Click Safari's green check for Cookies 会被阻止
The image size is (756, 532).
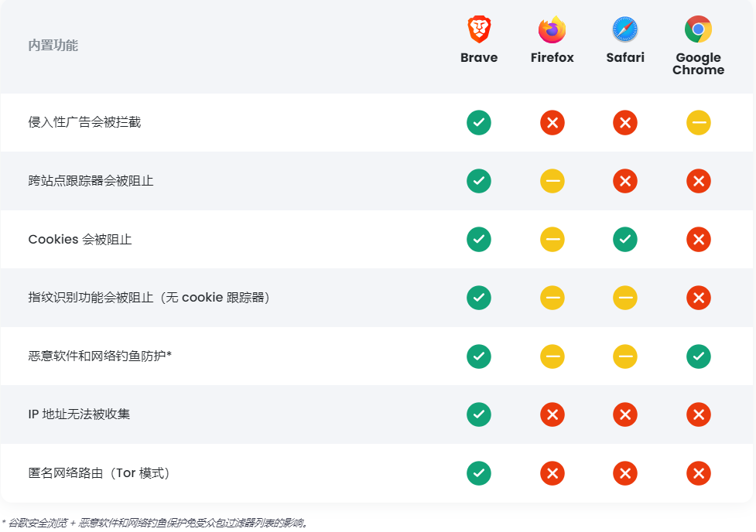coord(625,239)
